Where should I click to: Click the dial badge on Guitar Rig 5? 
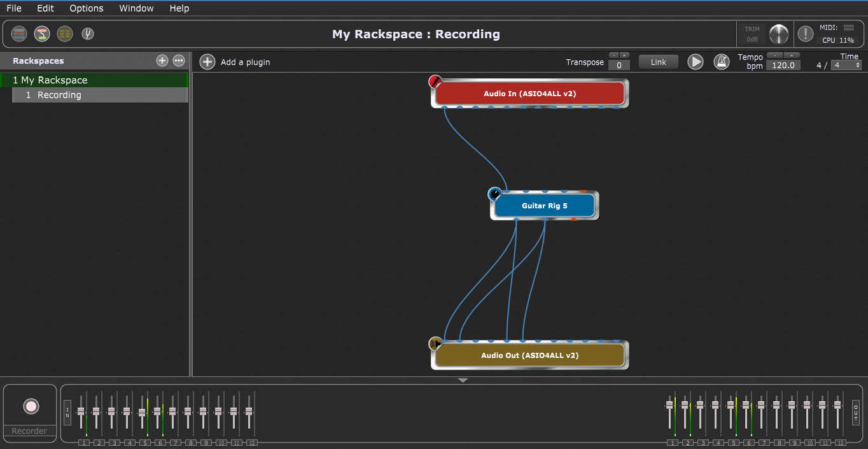tap(494, 194)
